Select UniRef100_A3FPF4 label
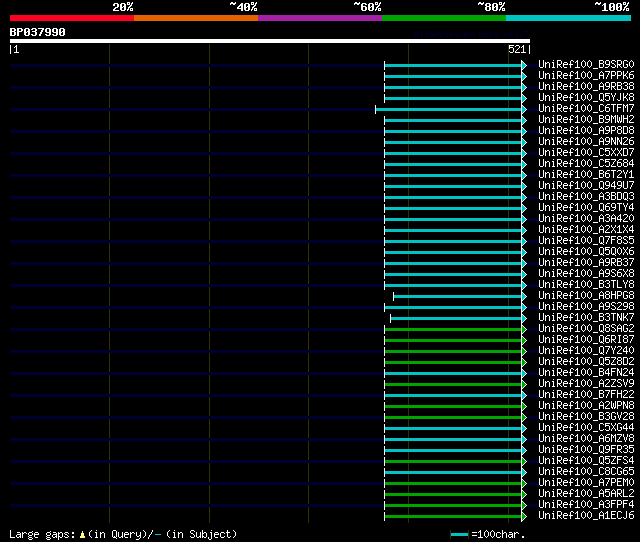Viewport: 640px width, 542px height. (586, 505)
